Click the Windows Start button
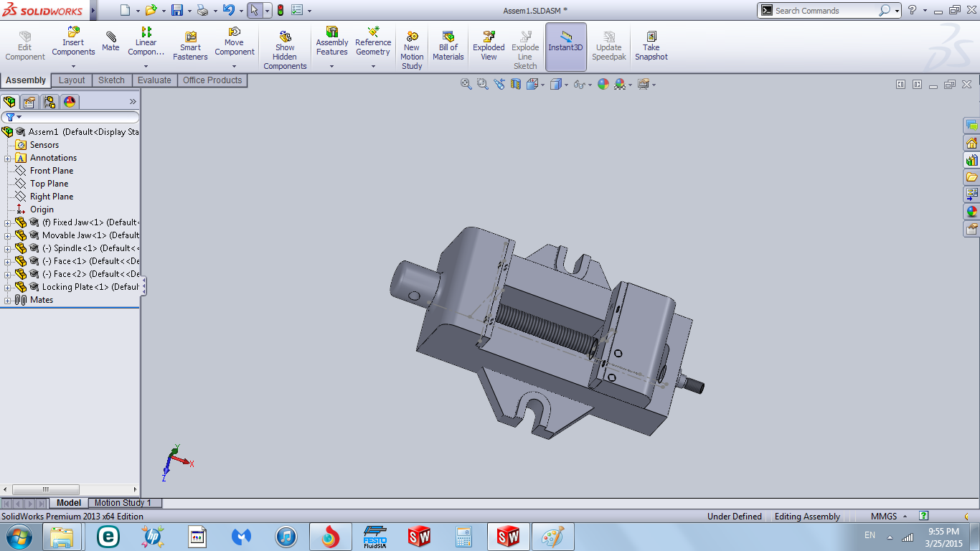The width and height of the screenshot is (980, 551). 18,536
